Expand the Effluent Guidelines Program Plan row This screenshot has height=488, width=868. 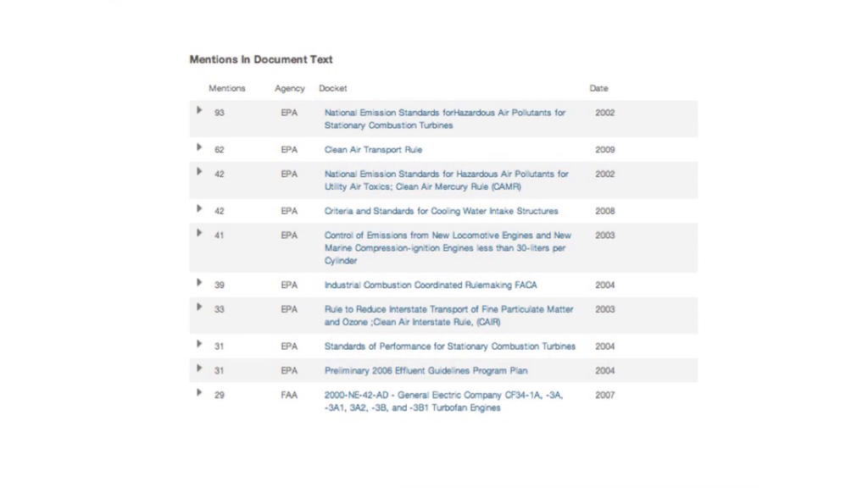[199, 369]
